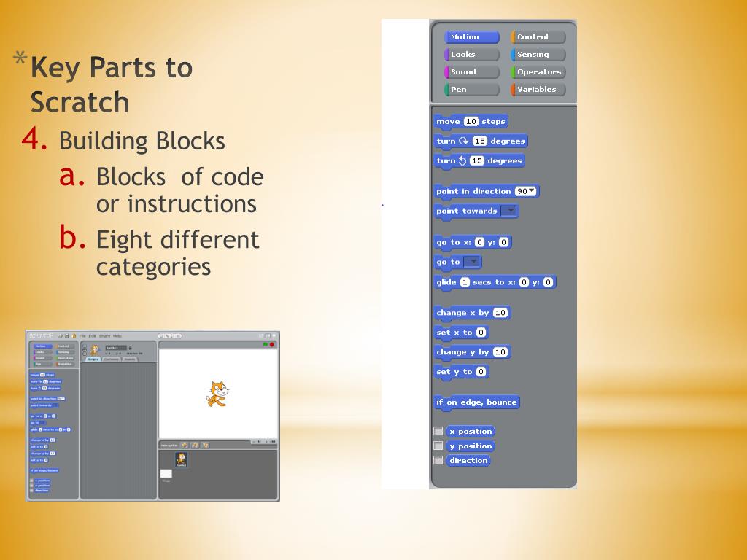Open the Variables category in the large palette

(538, 89)
